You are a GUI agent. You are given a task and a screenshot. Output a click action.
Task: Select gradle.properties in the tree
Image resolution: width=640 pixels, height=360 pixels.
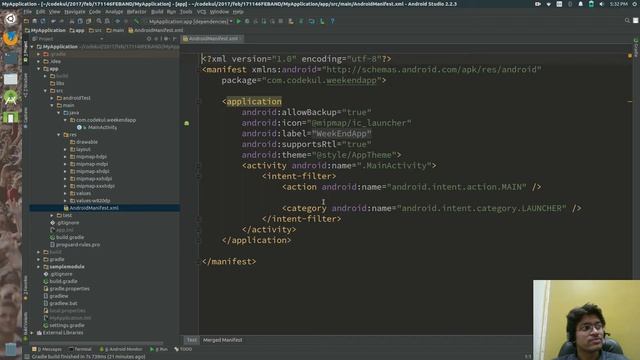point(66,289)
